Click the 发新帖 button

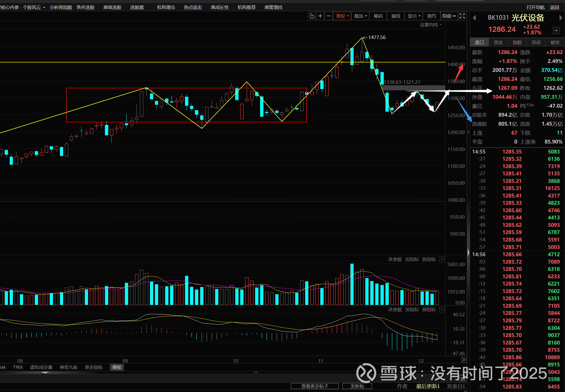[357, 386]
